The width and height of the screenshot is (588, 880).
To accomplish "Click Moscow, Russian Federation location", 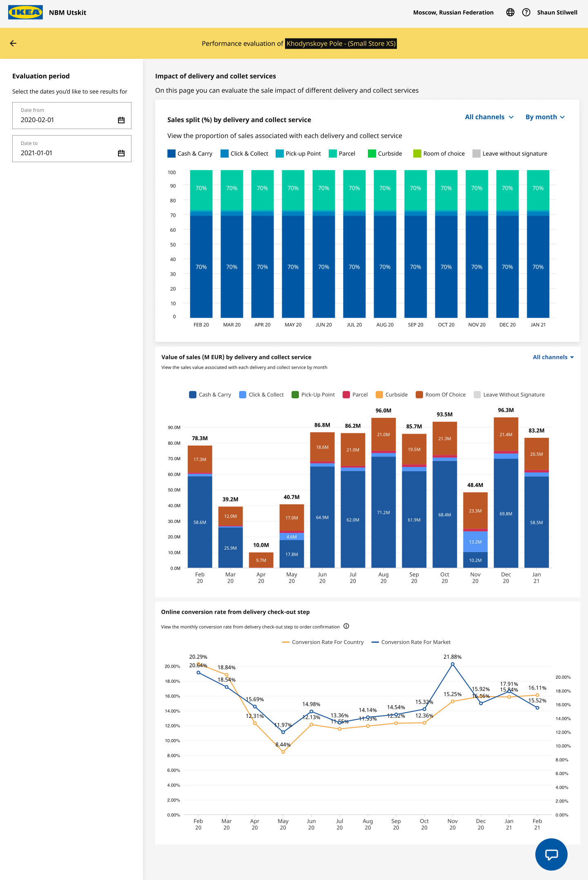I will pos(453,12).
